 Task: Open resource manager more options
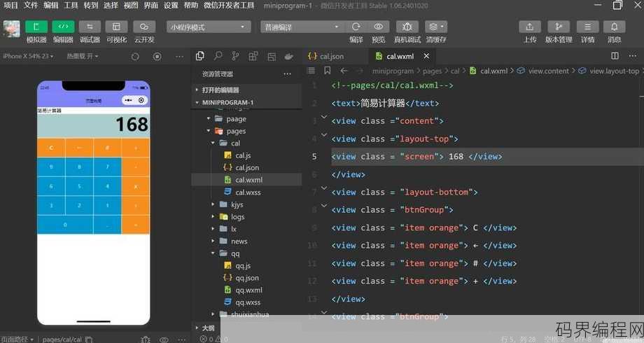pyautogui.click(x=287, y=74)
